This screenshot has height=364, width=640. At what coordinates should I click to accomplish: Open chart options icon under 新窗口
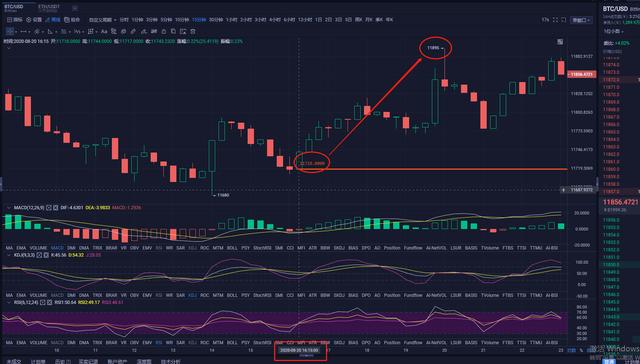(x=560, y=41)
